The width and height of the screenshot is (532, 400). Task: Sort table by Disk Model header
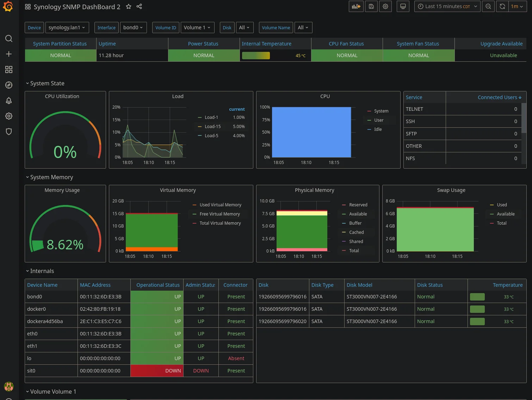[x=359, y=285]
